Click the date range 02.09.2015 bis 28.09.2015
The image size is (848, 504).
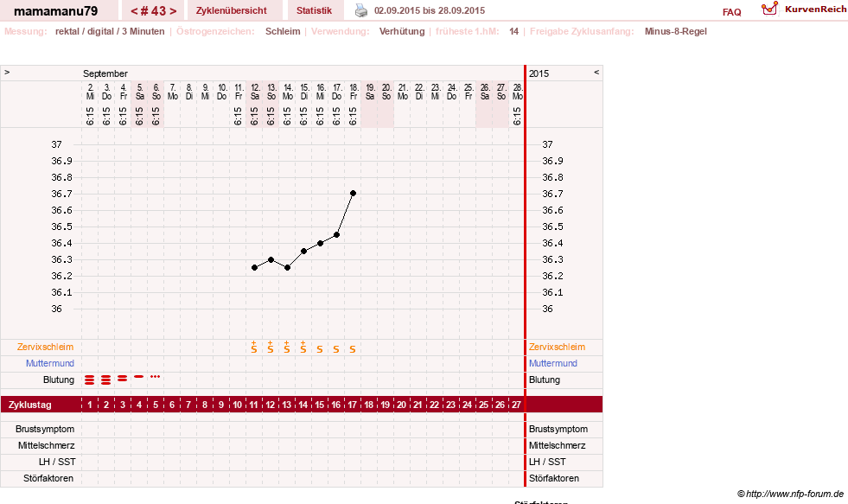[430, 10]
